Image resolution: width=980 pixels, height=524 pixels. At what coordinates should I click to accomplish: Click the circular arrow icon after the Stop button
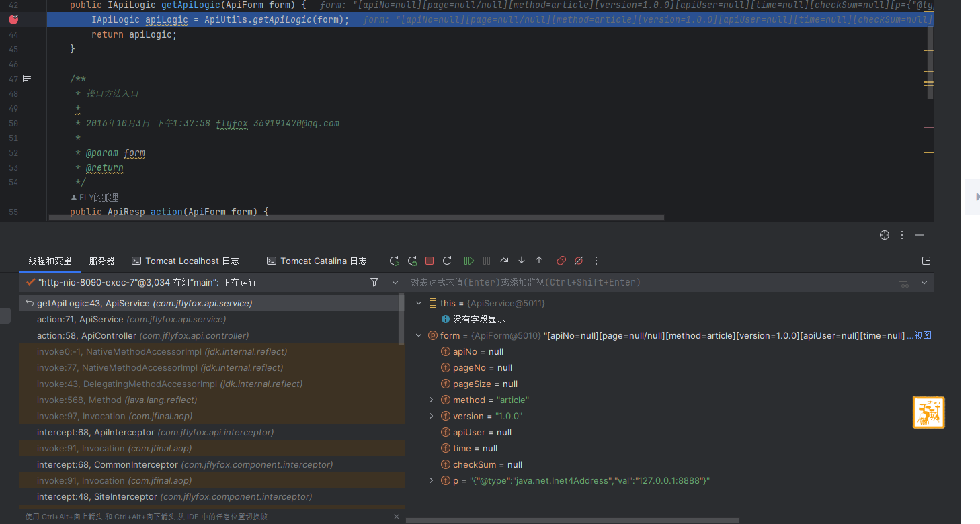tap(447, 261)
